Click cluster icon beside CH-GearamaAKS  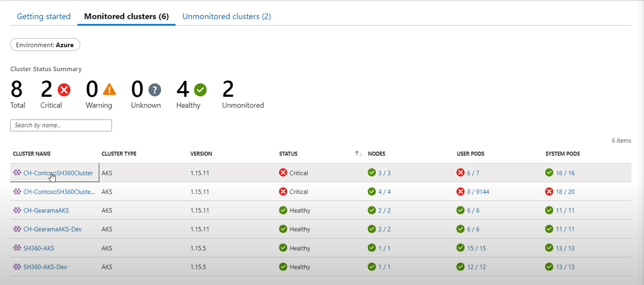coord(17,210)
